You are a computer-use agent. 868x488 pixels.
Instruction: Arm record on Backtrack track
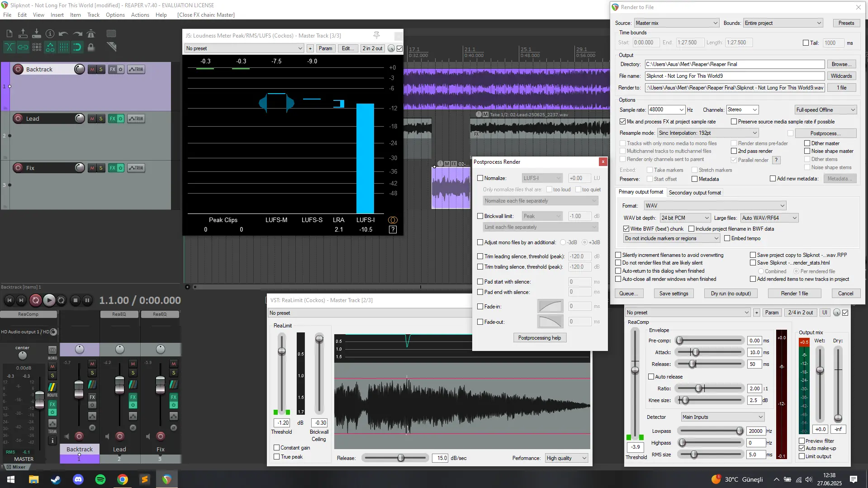tap(18, 69)
